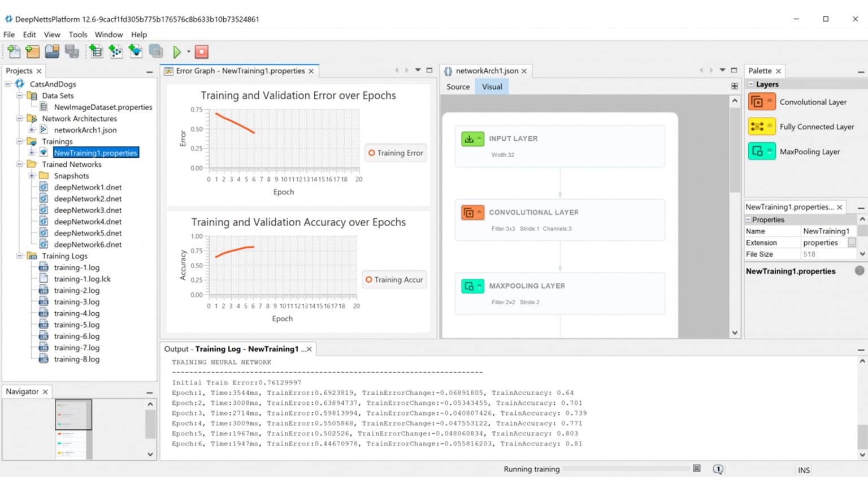The height and width of the screenshot is (488, 868).
Task: Click the Extension property ellipsis button
Action: point(852,243)
